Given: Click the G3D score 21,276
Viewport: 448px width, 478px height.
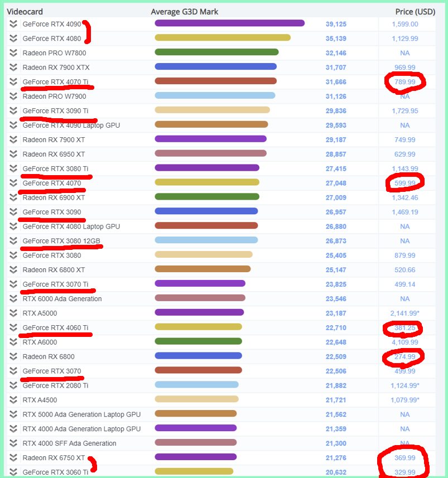Looking at the screenshot, I should [x=336, y=457].
